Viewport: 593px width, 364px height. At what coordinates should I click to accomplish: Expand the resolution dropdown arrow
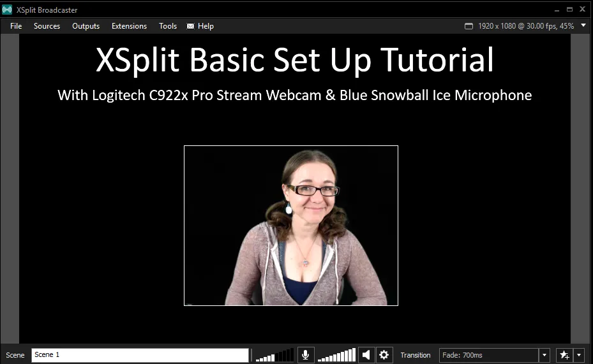click(x=583, y=25)
